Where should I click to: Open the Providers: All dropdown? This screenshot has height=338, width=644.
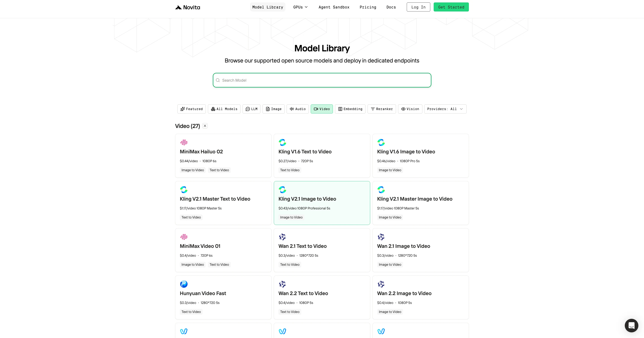(445, 109)
